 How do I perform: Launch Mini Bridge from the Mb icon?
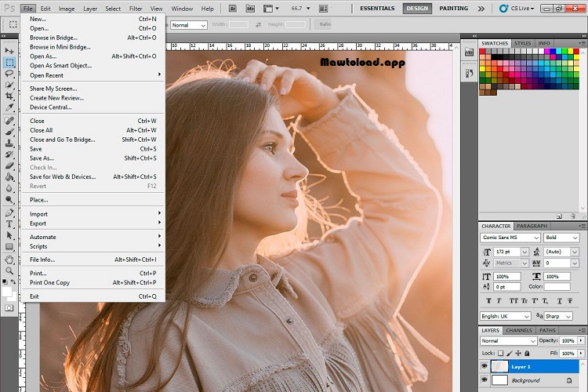tap(250, 9)
